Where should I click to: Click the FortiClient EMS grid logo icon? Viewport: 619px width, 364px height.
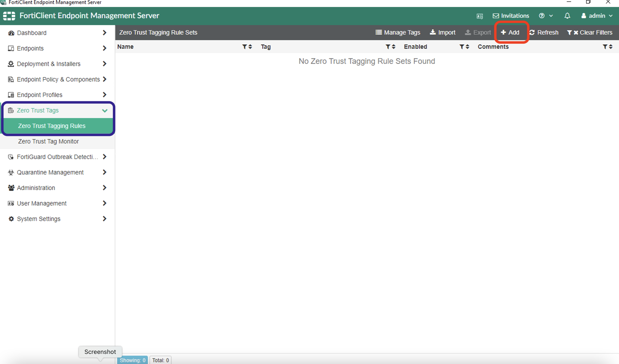[9, 16]
